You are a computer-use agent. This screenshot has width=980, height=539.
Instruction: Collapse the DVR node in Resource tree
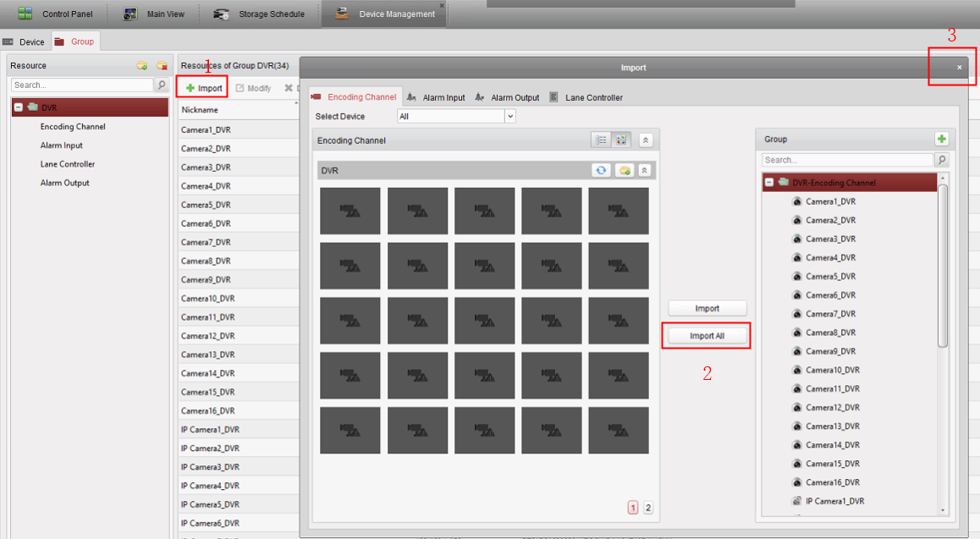pos(19,107)
